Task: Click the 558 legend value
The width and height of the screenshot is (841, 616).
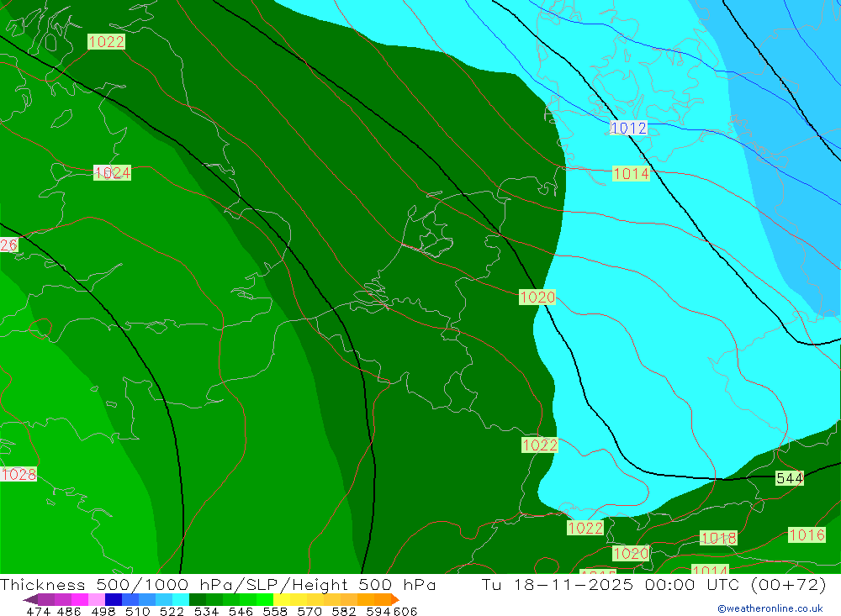Action: 275,612
